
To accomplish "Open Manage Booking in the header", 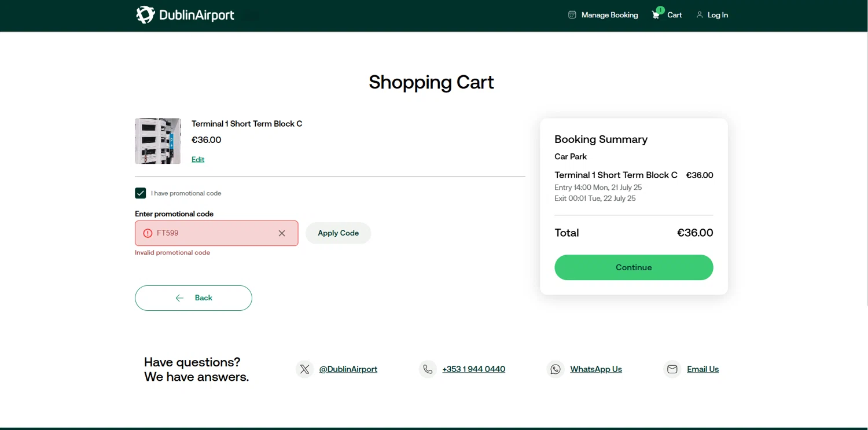I will coord(609,15).
